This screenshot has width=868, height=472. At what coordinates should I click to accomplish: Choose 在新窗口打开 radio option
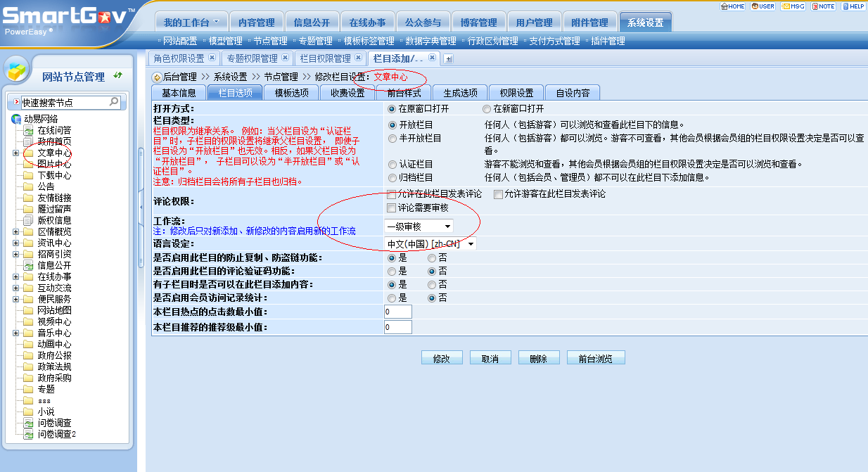[487, 109]
